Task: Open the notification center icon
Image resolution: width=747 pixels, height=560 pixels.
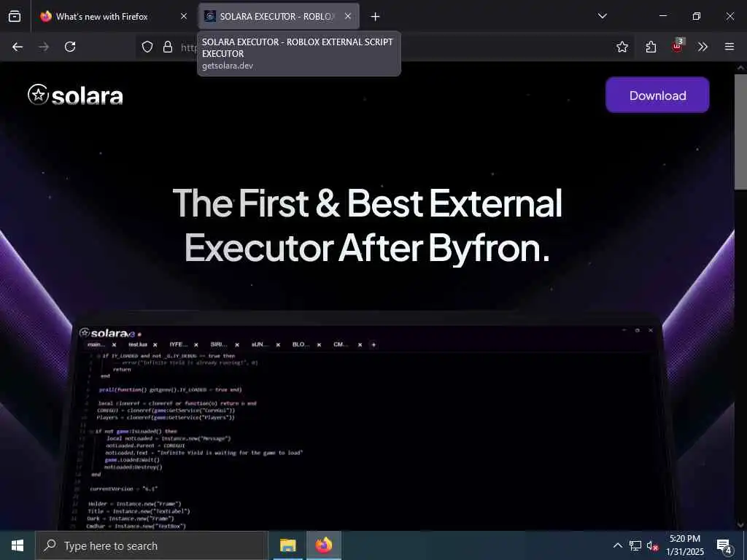Action: pyautogui.click(x=724, y=546)
